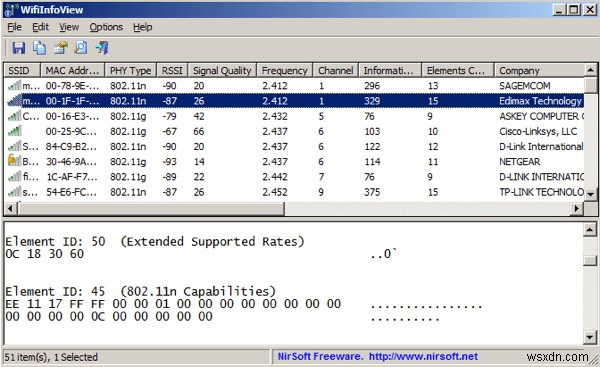Click Element ID: 50 Extended Supported Rates line
This screenshot has height=367, width=600.
(x=155, y=241)
